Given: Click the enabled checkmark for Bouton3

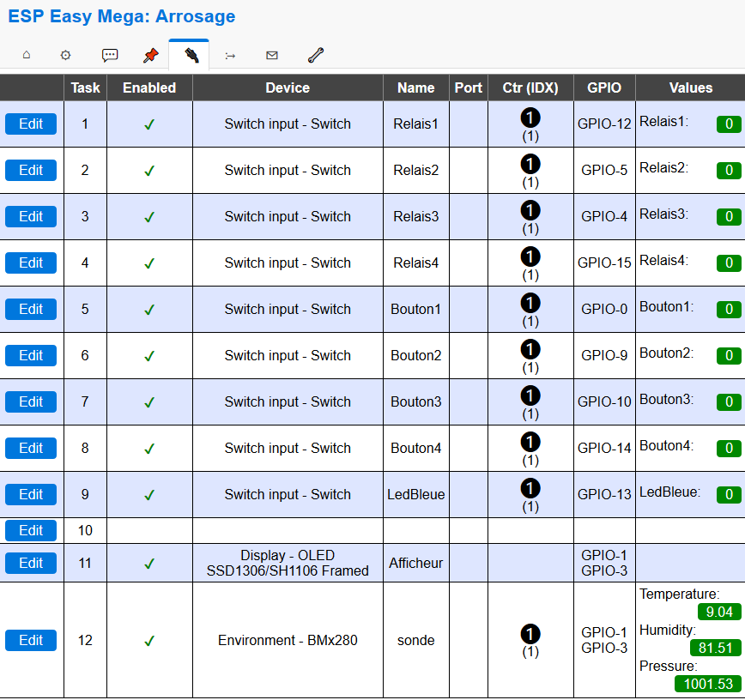Looking at the screenshot, I should pos(149,402).
